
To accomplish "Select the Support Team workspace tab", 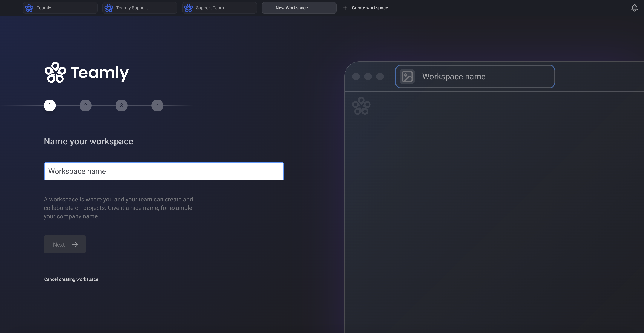I will [x=219, y=8].
